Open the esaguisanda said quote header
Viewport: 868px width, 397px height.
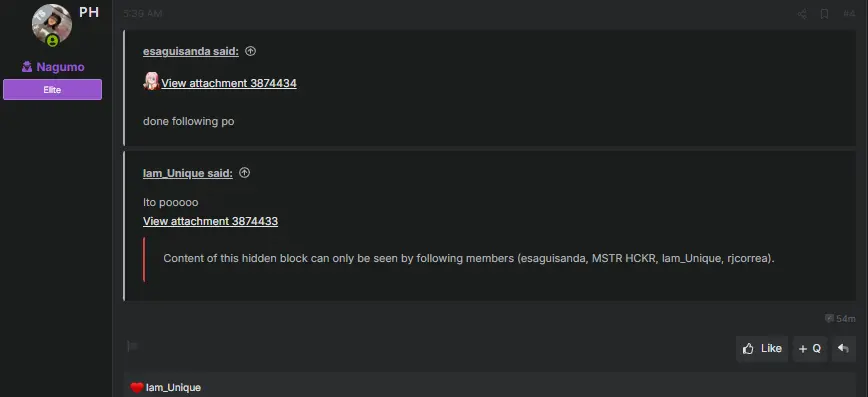(191, 51)
